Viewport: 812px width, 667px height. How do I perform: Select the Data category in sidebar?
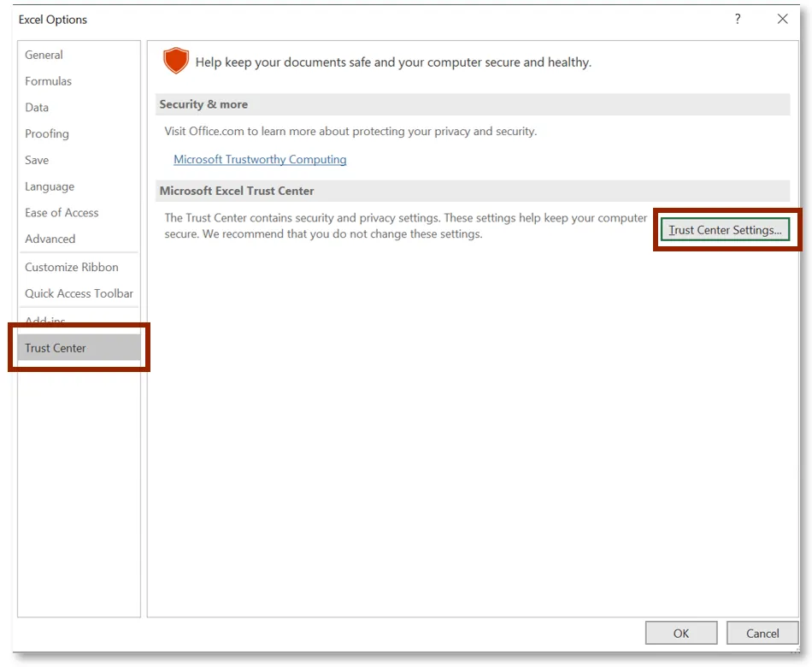click(x=37, y=108)
